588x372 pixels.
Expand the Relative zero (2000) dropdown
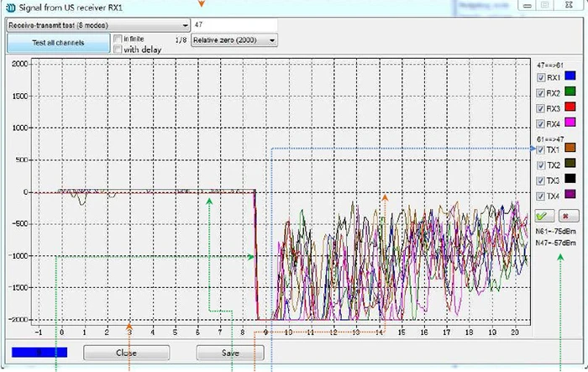pyautogui.click(x=234, y=40)
